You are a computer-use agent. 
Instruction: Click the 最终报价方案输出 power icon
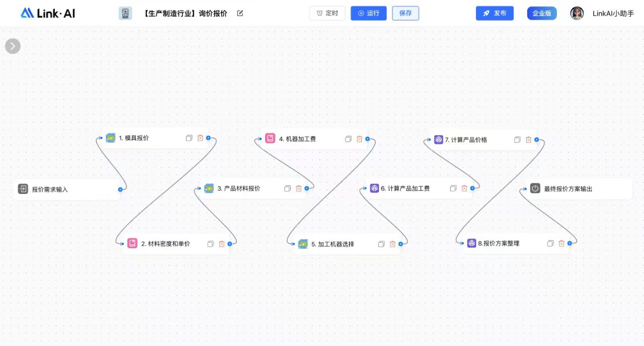tap(535, 188)
